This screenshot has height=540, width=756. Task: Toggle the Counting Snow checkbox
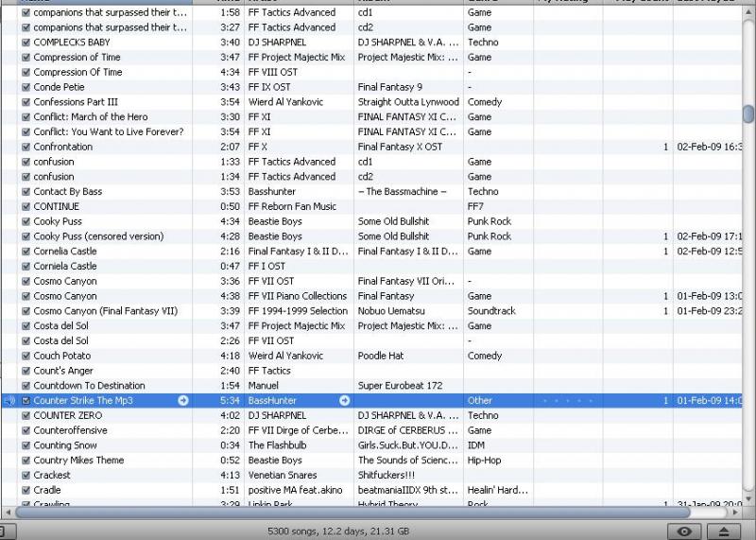26,445
